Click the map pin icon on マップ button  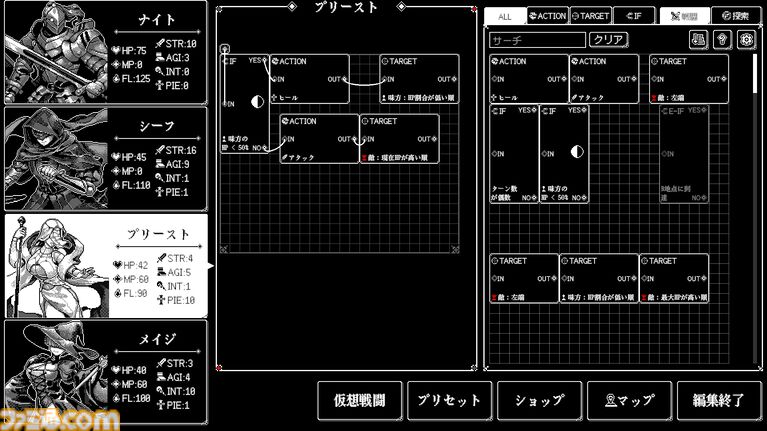point(610,401)
